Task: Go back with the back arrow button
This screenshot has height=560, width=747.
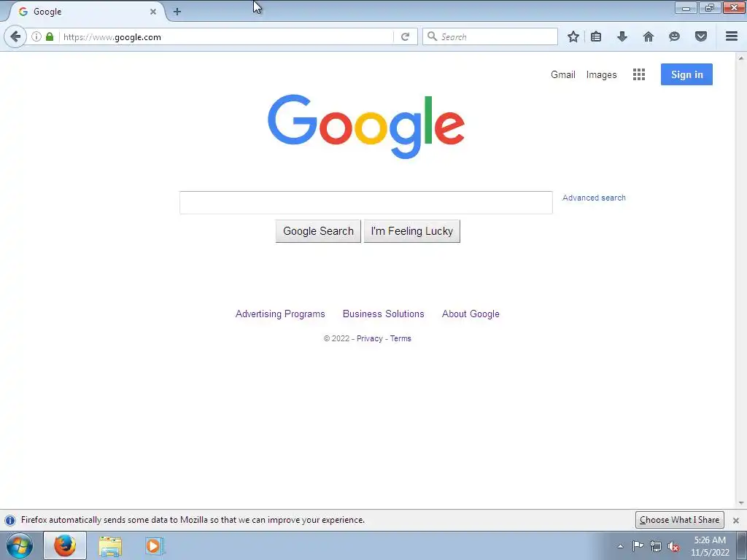Action: coord(15,36)
